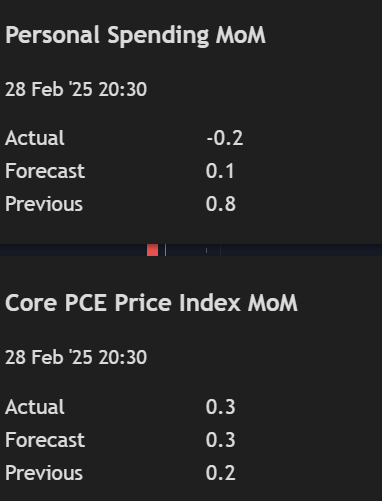Select the Personal Spending MoM title
The image size is (382, 501).
point(135,36)
